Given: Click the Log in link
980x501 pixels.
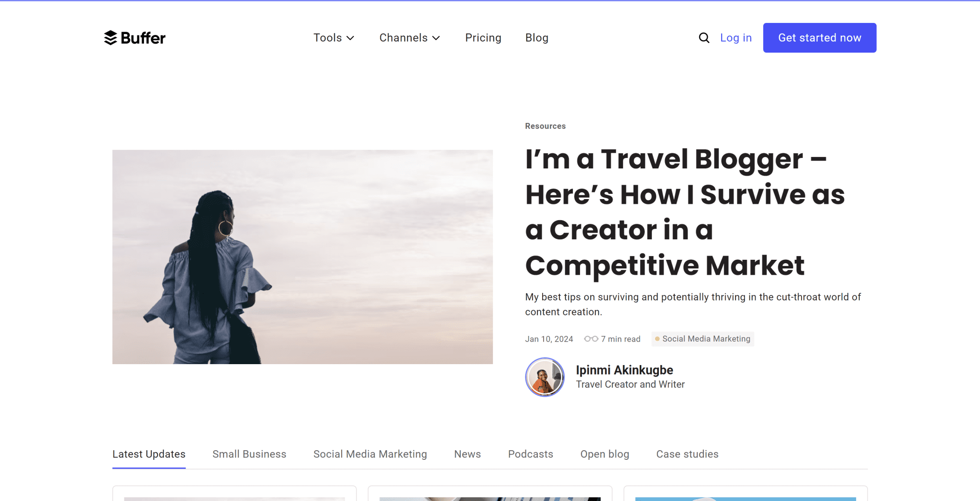Looking at the screenshot, I should point(735,37).
